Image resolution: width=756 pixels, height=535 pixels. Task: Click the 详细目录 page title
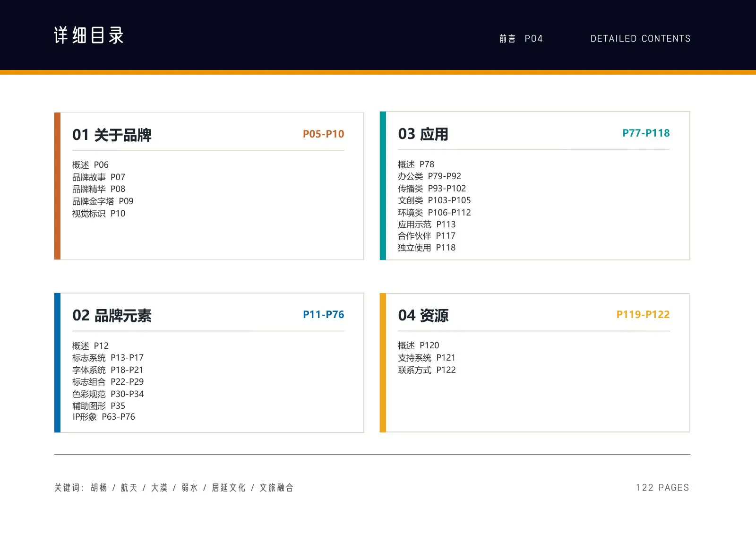tap(89, 35)
